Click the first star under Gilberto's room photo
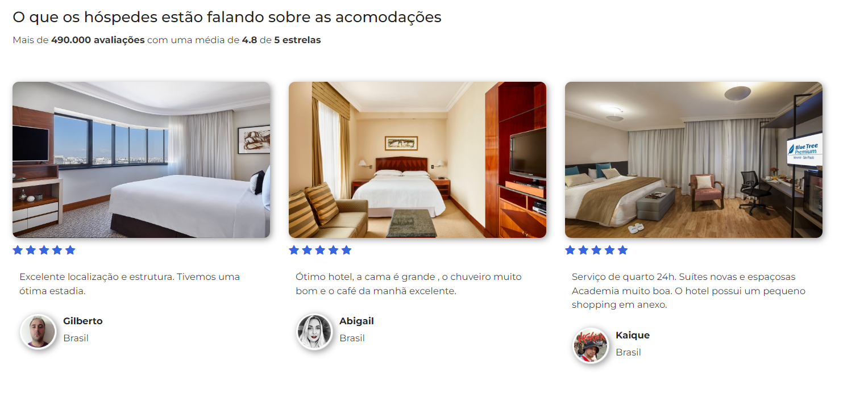The width and height of the screenshot is (868, 406). tap(18, 250)
